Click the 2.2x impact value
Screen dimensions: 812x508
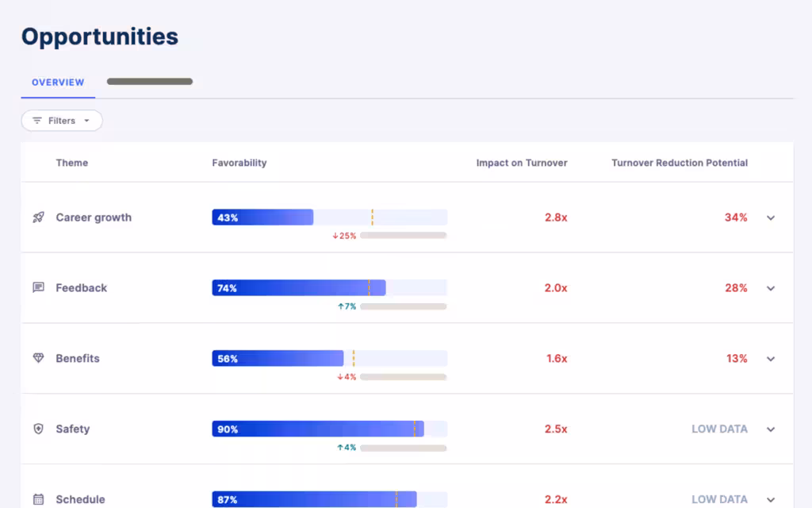[x=556, y=499]
